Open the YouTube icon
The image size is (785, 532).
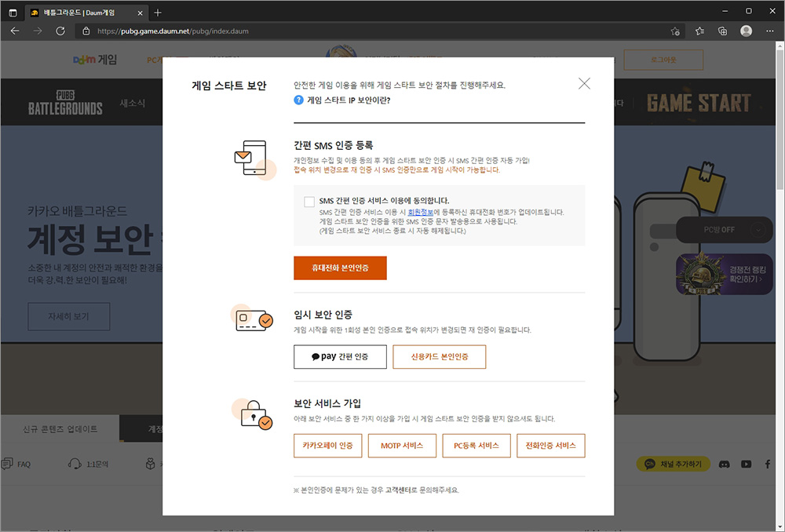click(x=746, y=464)
